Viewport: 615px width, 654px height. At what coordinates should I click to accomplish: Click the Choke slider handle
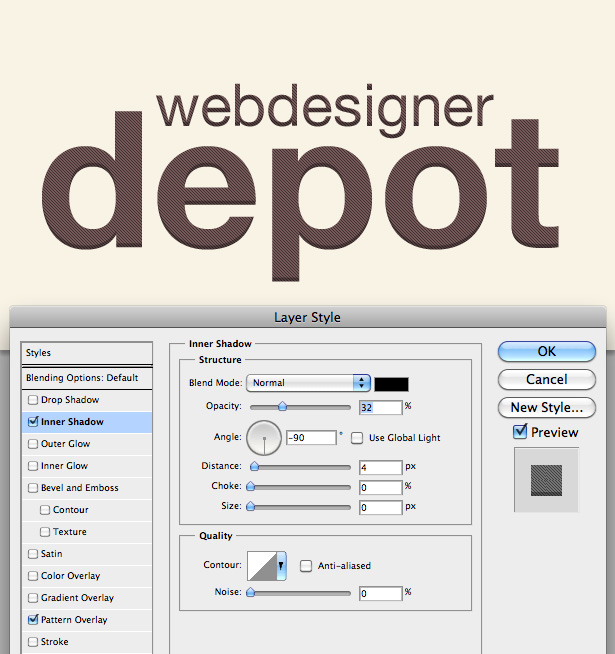click(x=250, y=486)
